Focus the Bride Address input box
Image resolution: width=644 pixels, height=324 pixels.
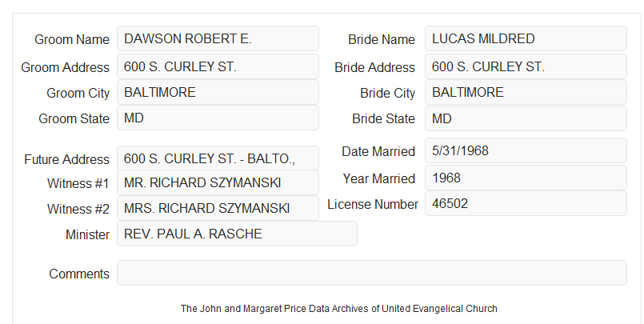point(526,66)
